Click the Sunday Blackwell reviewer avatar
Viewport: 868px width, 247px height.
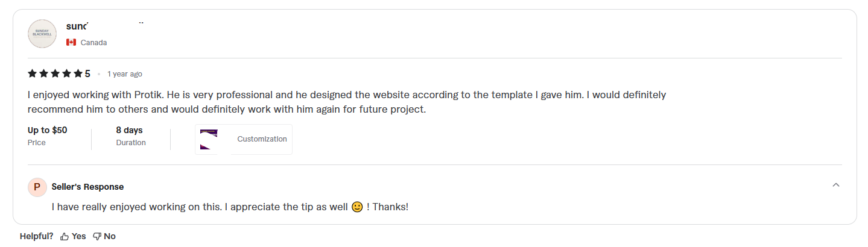pyautogui.click(x=42, y=34)
